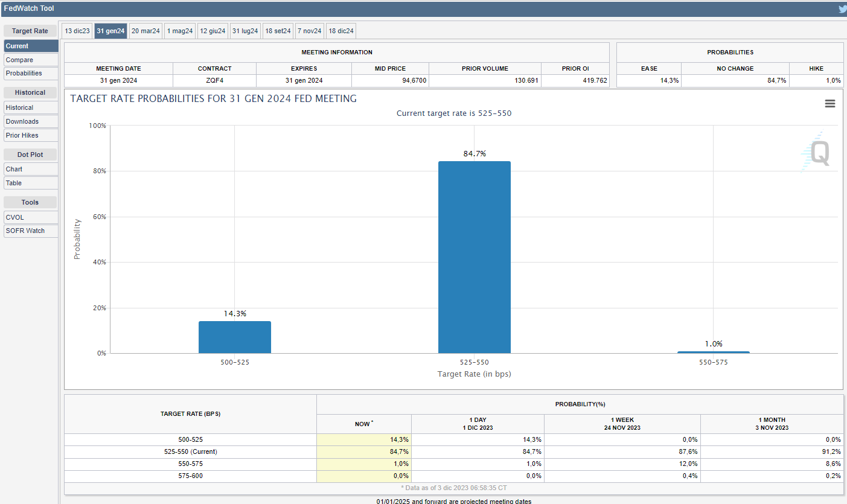The height and width of the screenshot is (504, 847).
Task: Select the 7 nov24 meeting tab
Action: (309, 31)
